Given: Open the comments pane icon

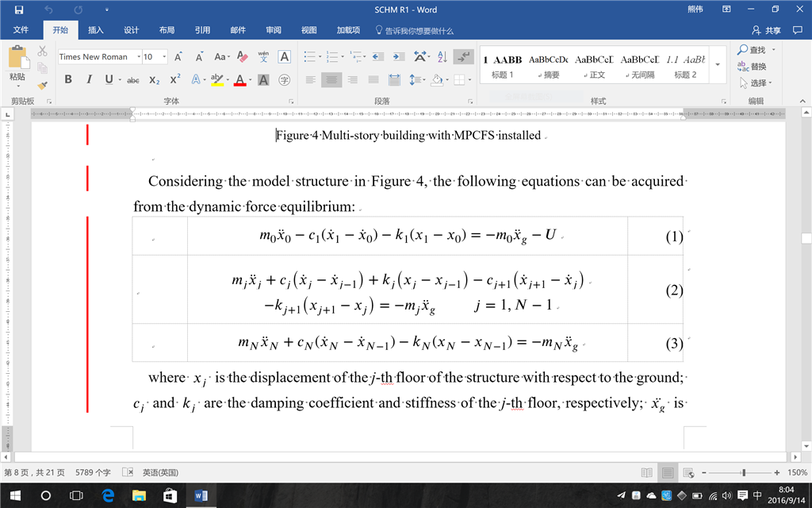Looking at the screenshot, I should point(798,30).
